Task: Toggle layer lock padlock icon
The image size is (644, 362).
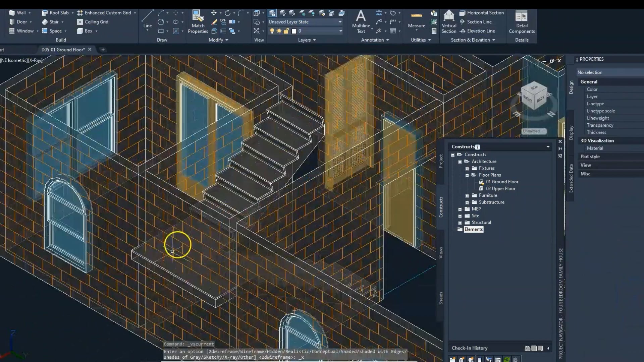Action: (286, 31)
